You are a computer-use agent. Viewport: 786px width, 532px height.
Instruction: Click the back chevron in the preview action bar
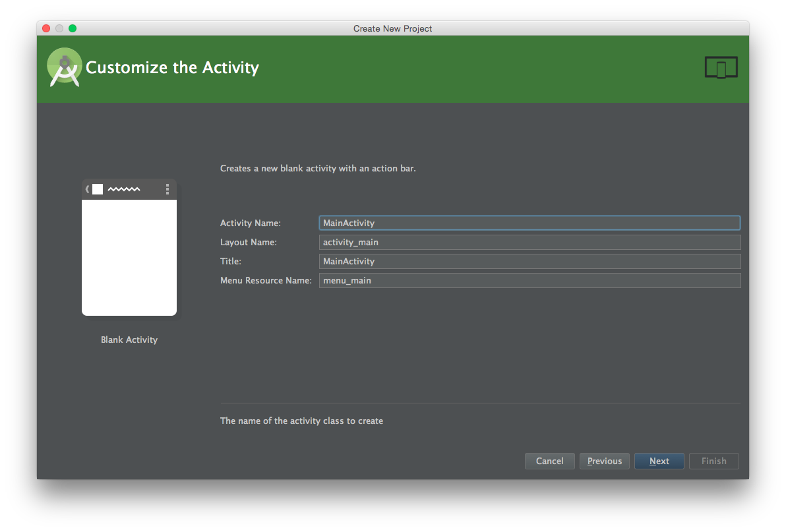coord(87,189)
